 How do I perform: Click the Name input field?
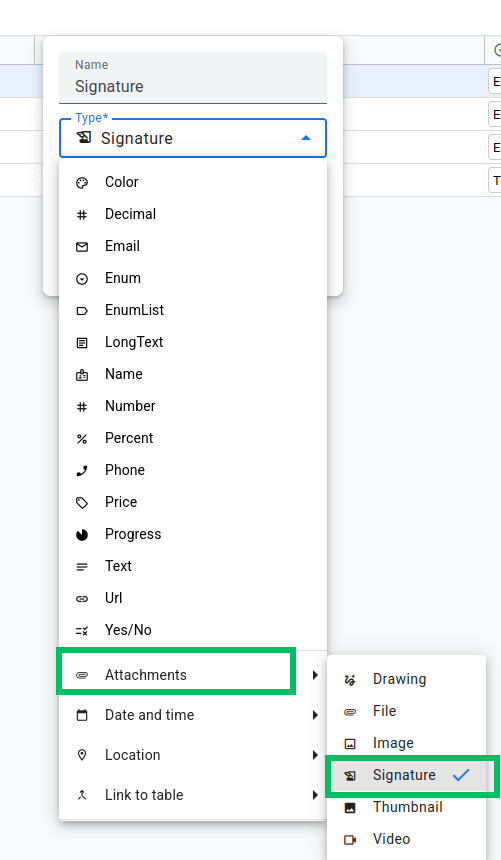pyautogui.click(x=193, y=78)
